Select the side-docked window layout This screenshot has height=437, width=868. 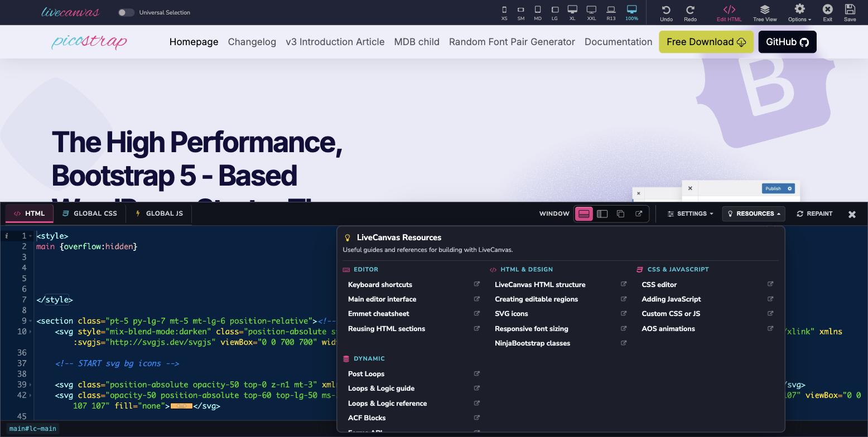pos(602,214)
